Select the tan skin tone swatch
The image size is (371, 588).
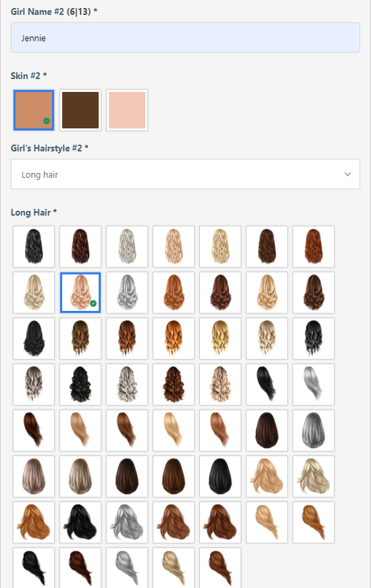pyautogui.click(x=34, y=110)
